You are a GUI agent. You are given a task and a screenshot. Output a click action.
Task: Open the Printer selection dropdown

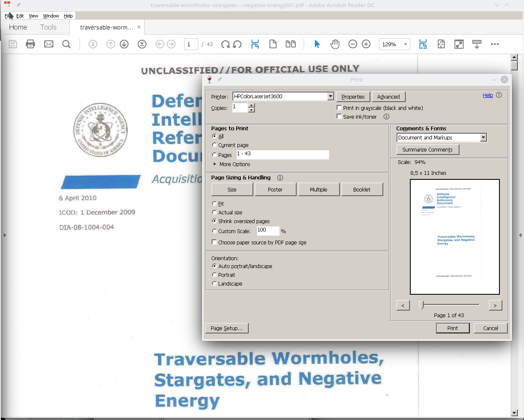(330, 97)
